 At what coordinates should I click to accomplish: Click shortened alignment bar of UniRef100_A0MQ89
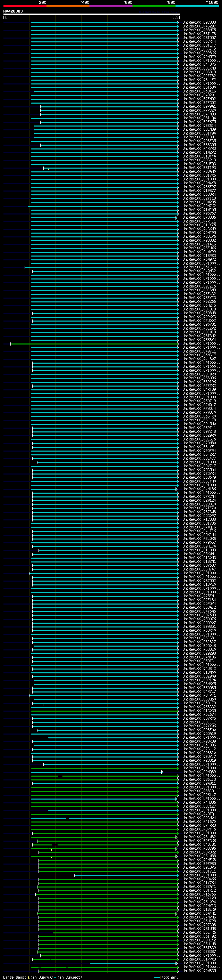[x=97, y=772]
